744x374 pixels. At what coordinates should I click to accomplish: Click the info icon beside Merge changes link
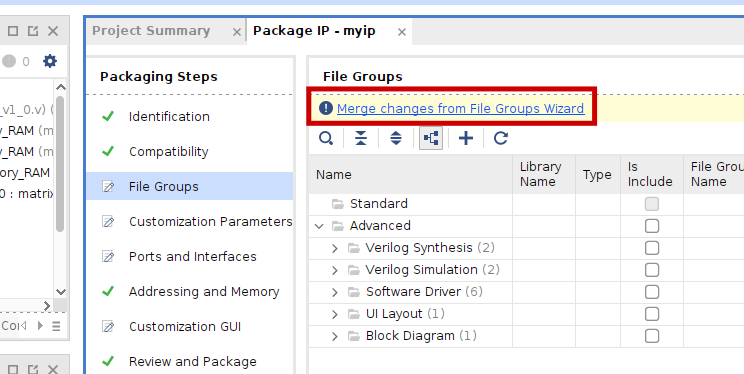pos(326,108)
